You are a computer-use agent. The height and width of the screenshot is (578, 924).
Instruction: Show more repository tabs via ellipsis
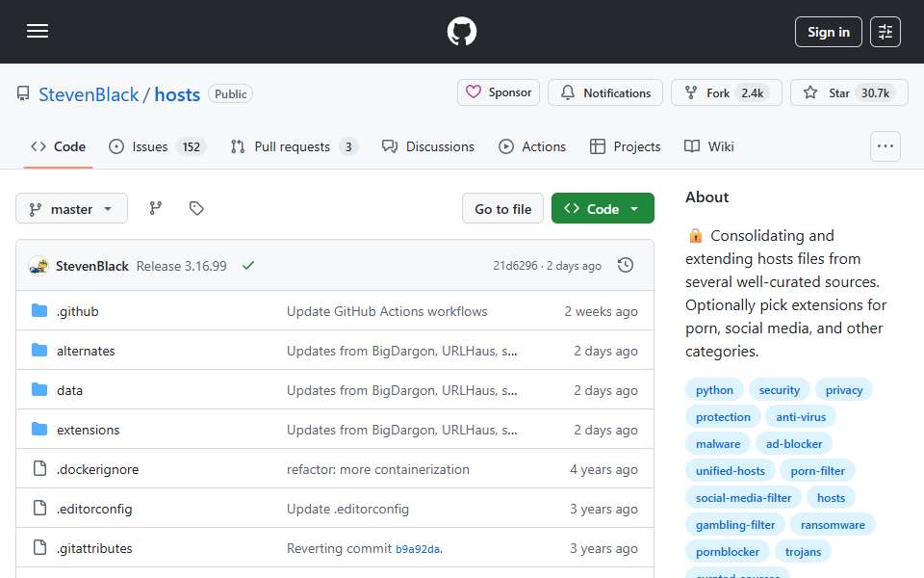[885, 146]
